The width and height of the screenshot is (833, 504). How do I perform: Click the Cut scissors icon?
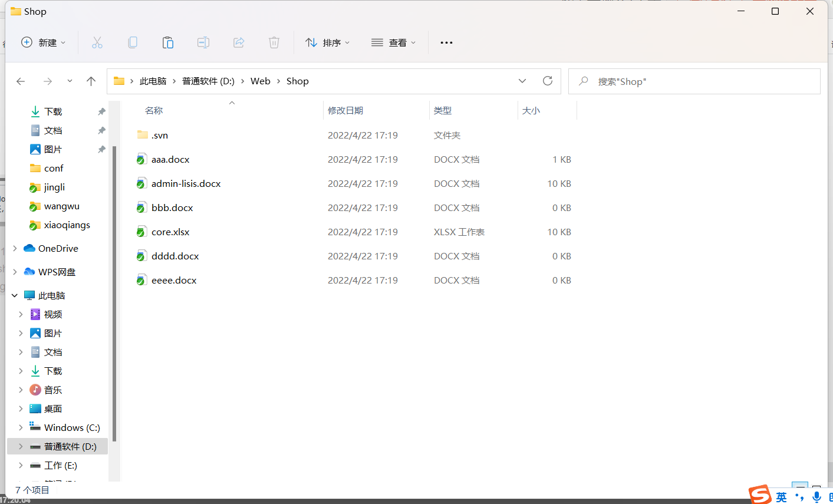(97, 42)
